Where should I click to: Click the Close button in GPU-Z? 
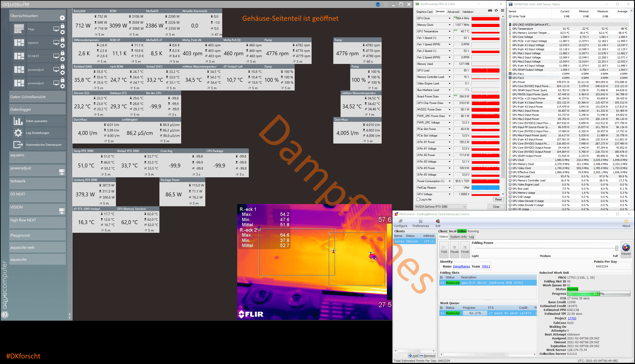(496, 207)
